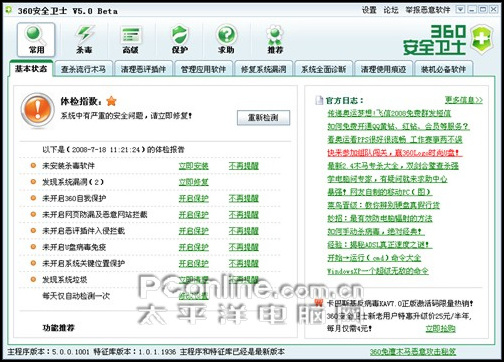Open the 推荐 flower icon

(275, 40)
